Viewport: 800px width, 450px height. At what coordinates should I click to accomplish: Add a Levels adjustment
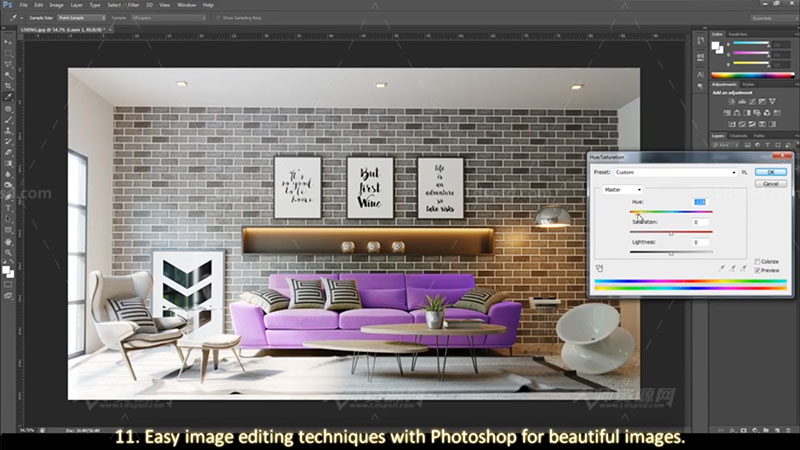tap(742, 102)
